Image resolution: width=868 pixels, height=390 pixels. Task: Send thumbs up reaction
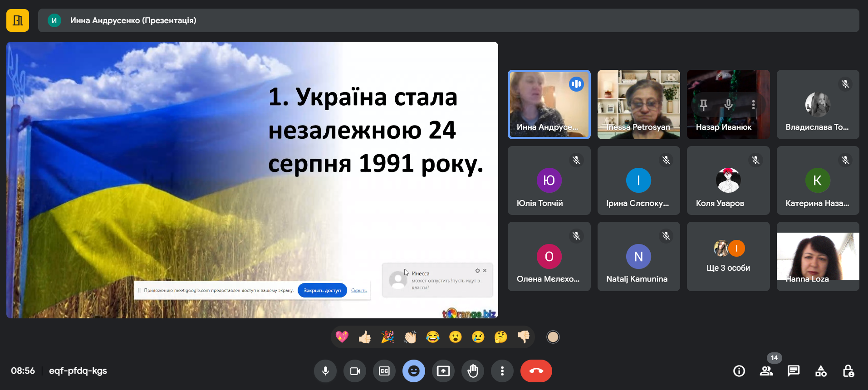coord(365,337)
